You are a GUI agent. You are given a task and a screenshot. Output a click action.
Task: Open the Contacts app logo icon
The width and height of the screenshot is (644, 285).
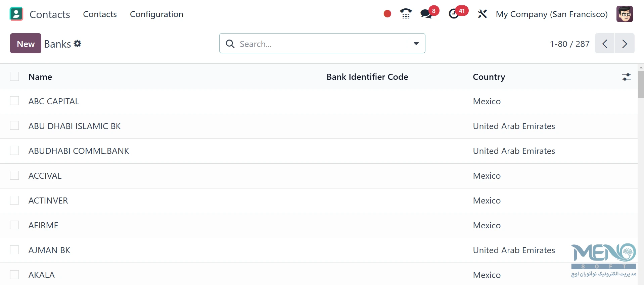(x=16, y=14)
